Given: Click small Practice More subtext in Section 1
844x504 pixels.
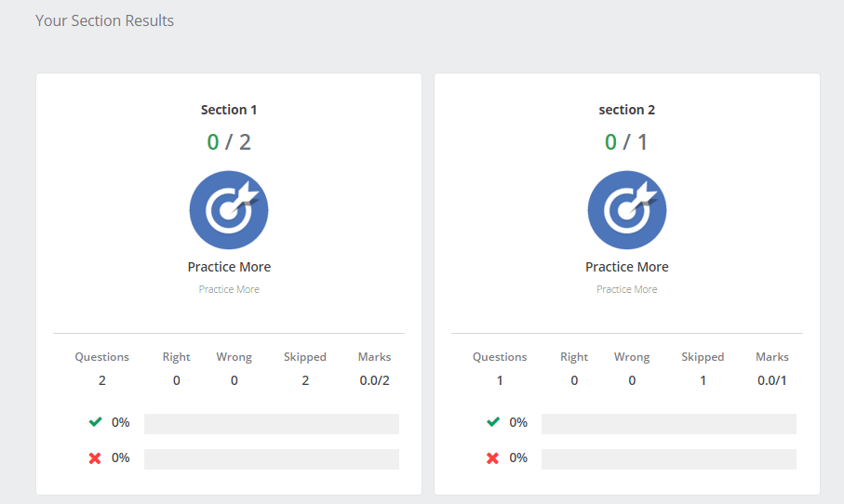Looking at the screenshot, I should coord(229,289).
